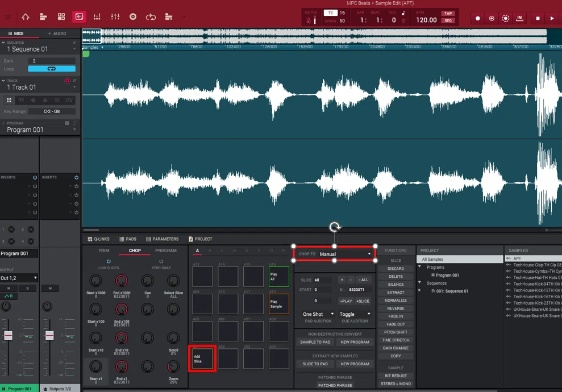Open the PROJECT tab
This screenshot has width=562, height=392.
pyautogui.click(x=201, y=239)
